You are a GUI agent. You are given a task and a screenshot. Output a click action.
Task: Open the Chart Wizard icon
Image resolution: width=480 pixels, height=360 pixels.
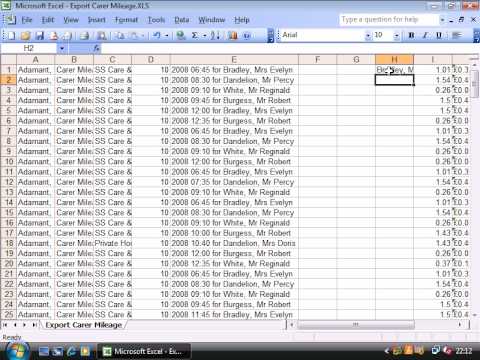tap(233, 35)
